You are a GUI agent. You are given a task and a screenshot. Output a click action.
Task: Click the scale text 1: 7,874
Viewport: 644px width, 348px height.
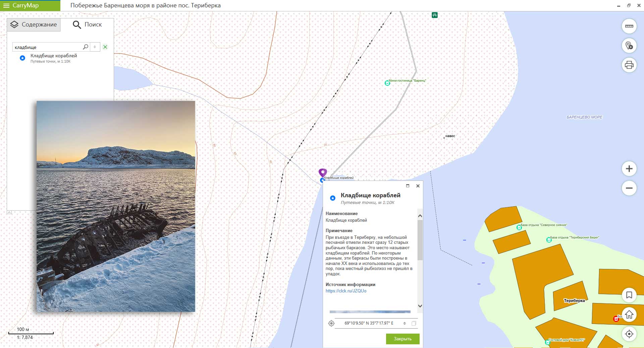(25, 337)
